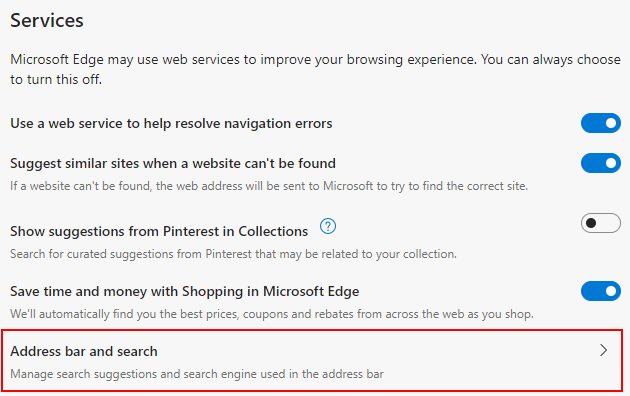
Task: Click 'Save time and money with Shopping' label
Action: pyautogui.click(x=184, y=291)
